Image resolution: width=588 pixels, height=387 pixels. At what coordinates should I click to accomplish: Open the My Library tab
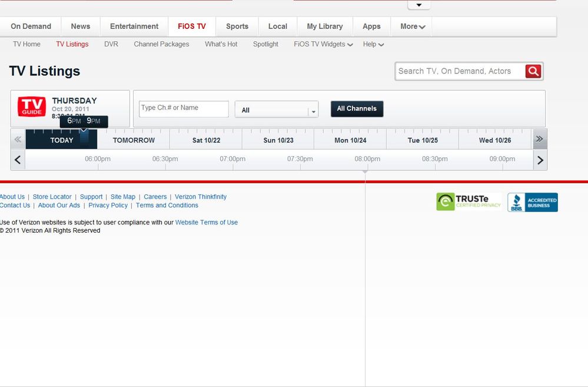point(325,27)
